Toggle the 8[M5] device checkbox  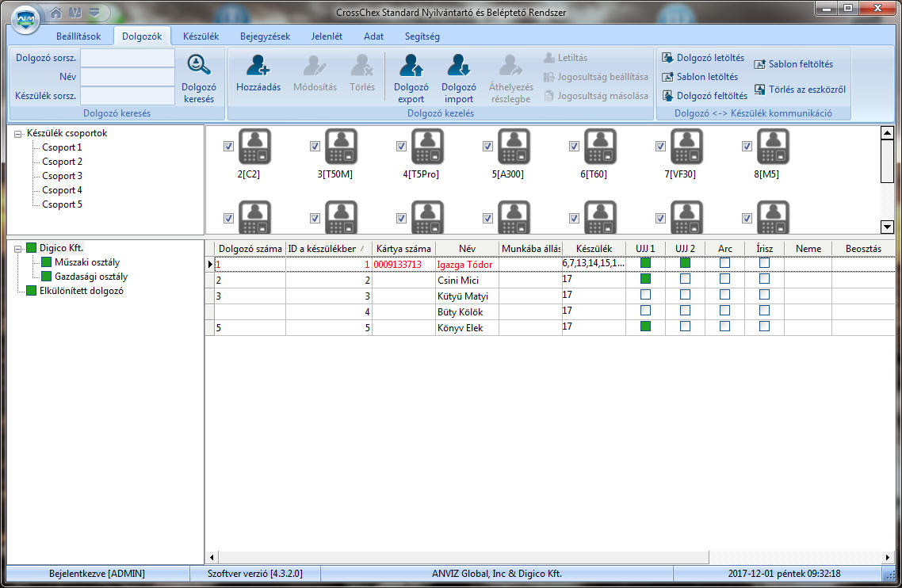(x=746, y=146)
